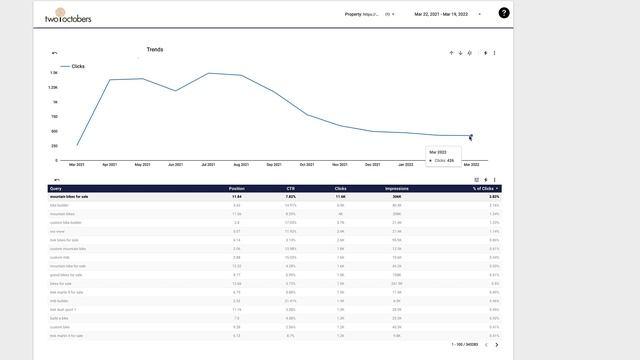
Task: Select the 'mountain bikes' query row
Action: pyautogui.click(x=275, y=214)
